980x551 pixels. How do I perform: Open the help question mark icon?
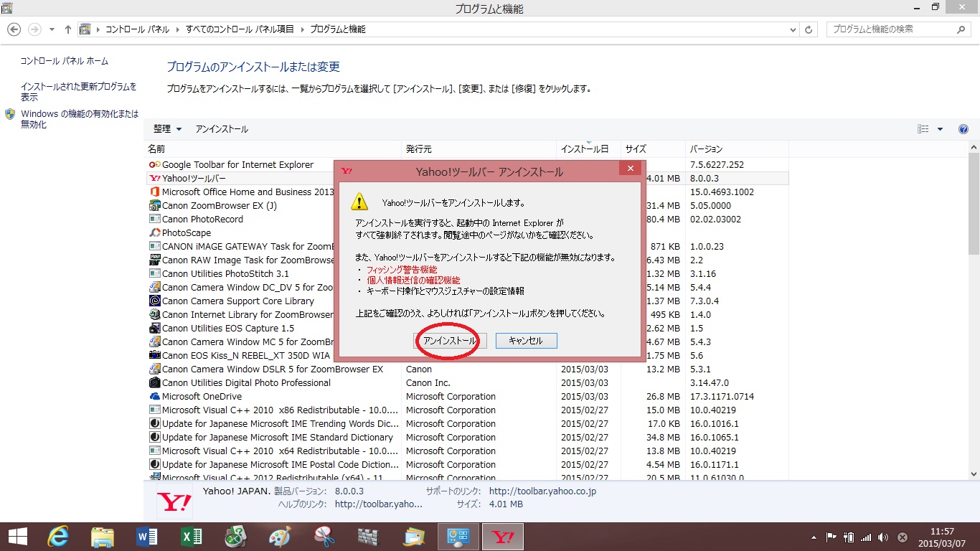[x=963, y=129]
